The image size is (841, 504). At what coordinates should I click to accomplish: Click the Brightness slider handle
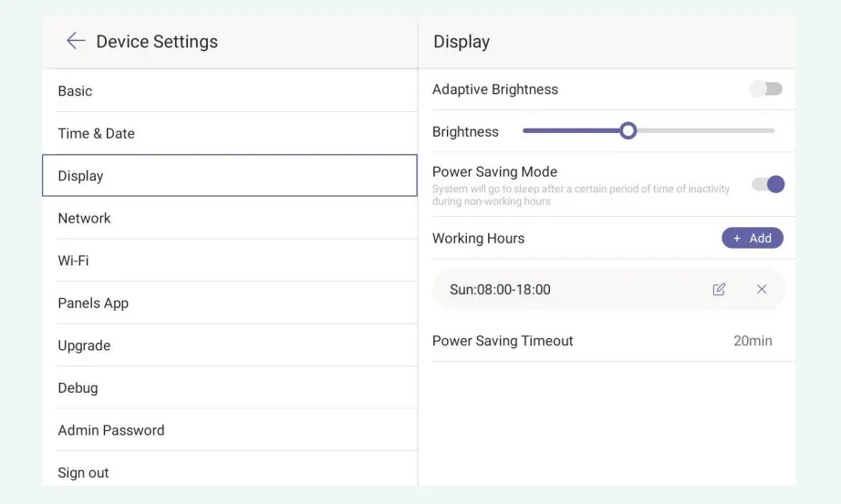[x=628, y=131]
